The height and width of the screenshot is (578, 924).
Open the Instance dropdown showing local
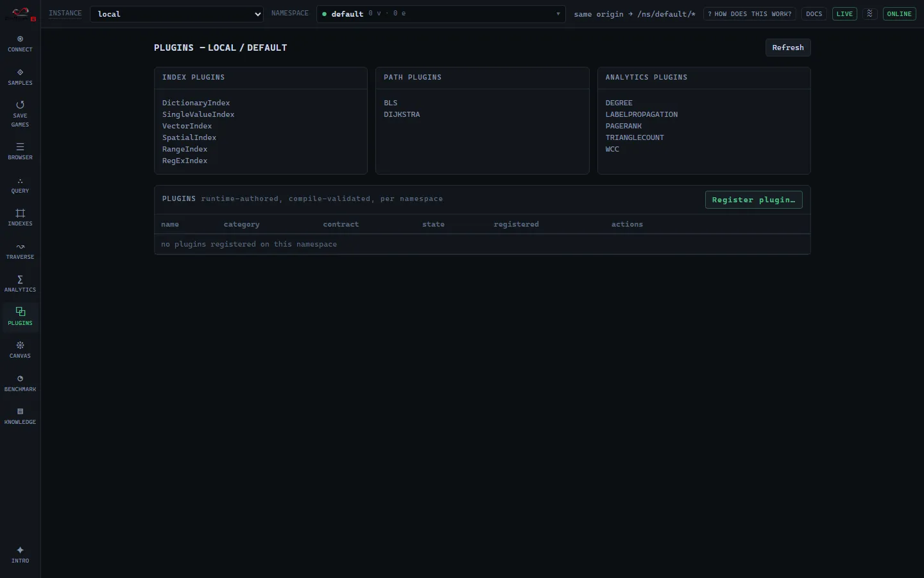click(x=176, y=14)
